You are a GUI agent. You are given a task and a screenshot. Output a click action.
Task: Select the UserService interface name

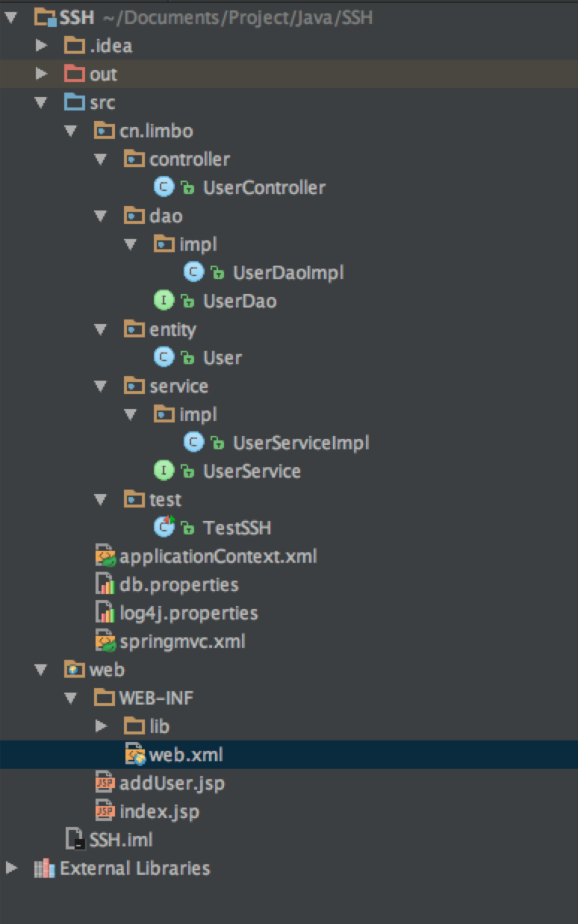pos(252,472)
